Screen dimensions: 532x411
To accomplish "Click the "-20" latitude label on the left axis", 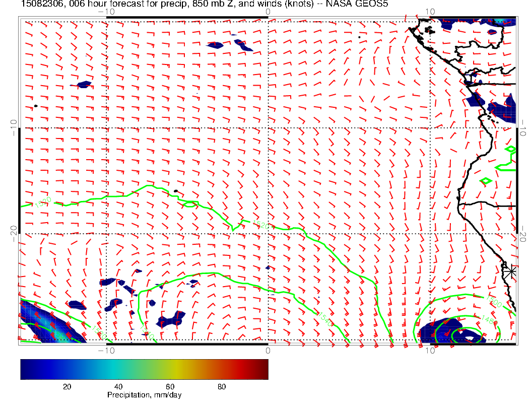I will (14, 234).
